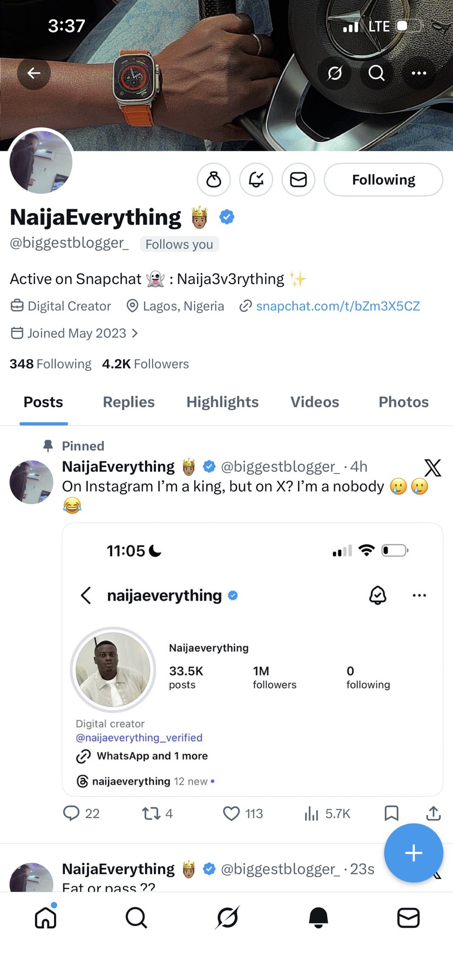The width and height of the screenshot is (453, 980).
Task: Tap the tip money bag icon
Action: [214, 180]
